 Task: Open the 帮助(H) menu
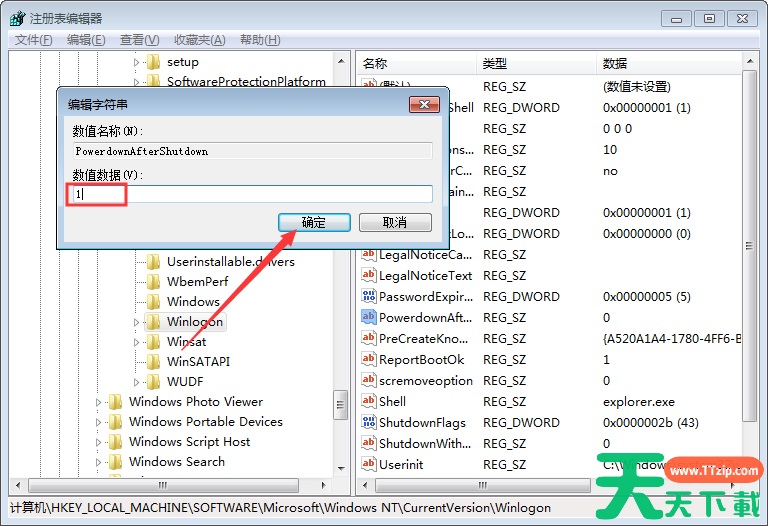[260, 40]
